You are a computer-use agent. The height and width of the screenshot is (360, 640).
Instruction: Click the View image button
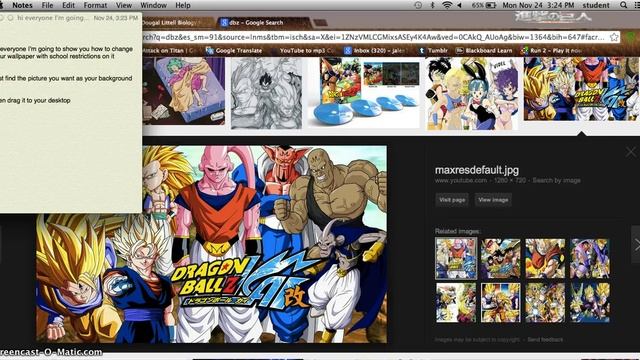pos(493,200)
